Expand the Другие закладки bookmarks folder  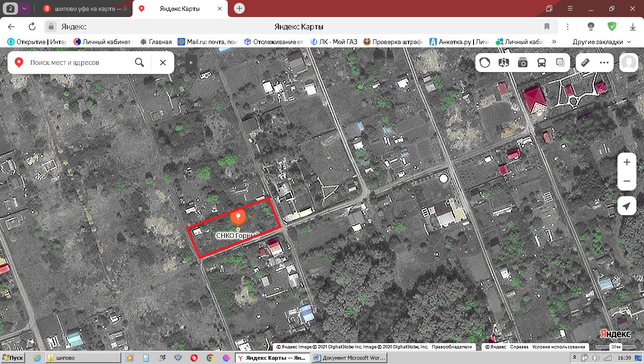point(602,42)
